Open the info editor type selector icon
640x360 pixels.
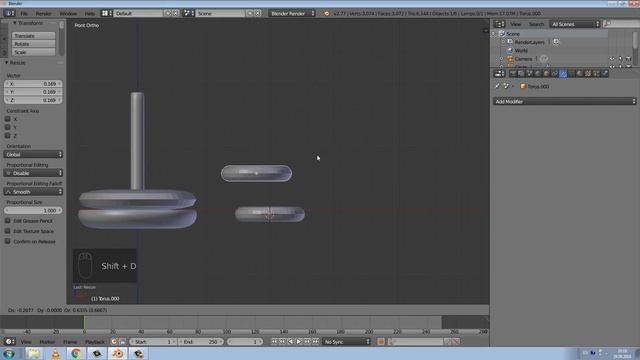(9, 13)
